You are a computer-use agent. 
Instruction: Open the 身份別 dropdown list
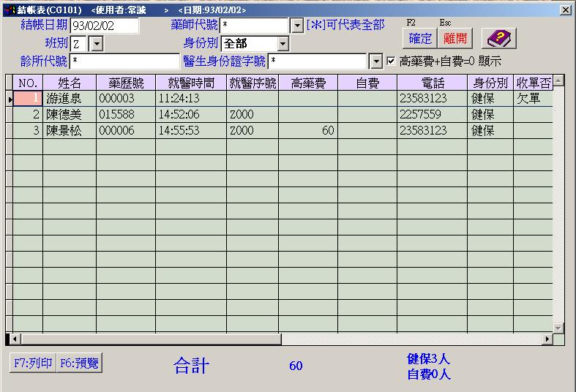[283, 44]
